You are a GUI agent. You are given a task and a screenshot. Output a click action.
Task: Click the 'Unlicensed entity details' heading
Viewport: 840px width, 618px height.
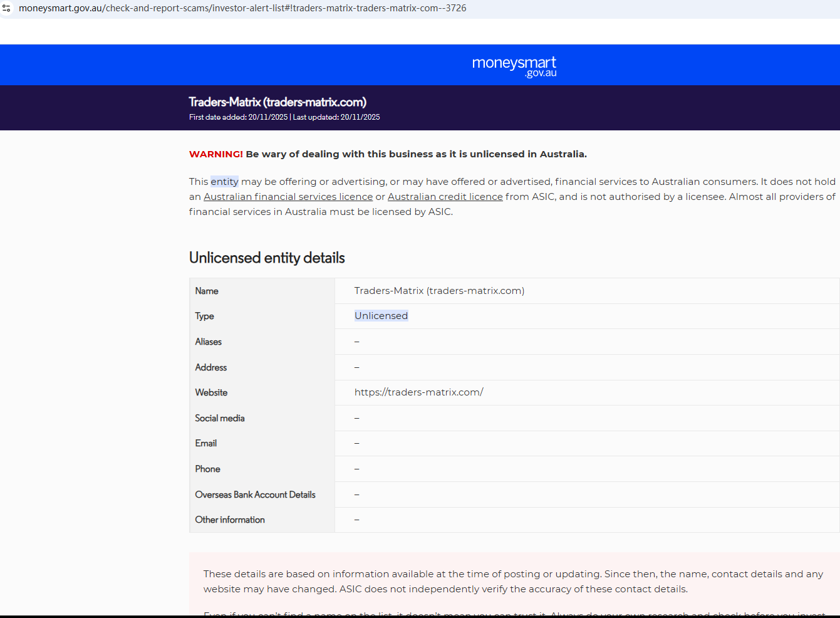tap(267, 258)
